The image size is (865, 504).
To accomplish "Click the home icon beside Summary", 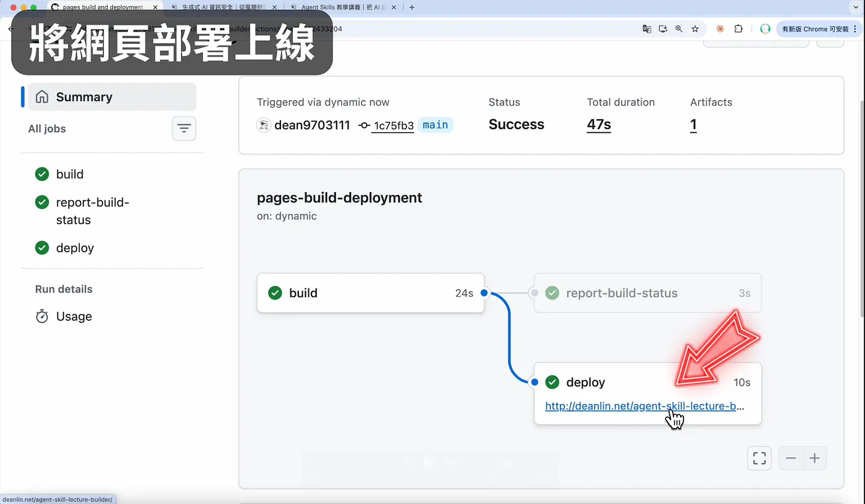I will [x=42, y=97].
